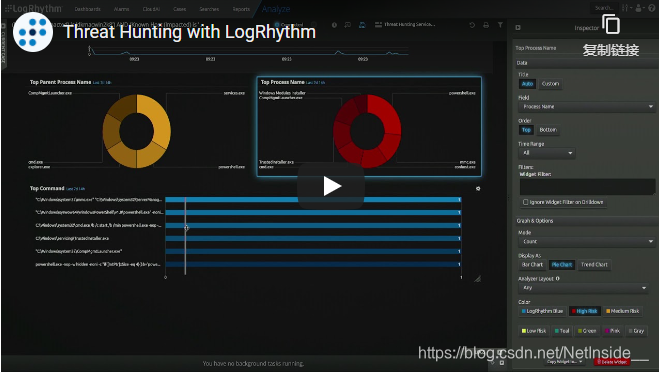The image size is (659, 372).
Task: Choose the Gray color
Action: coord(636,331)
